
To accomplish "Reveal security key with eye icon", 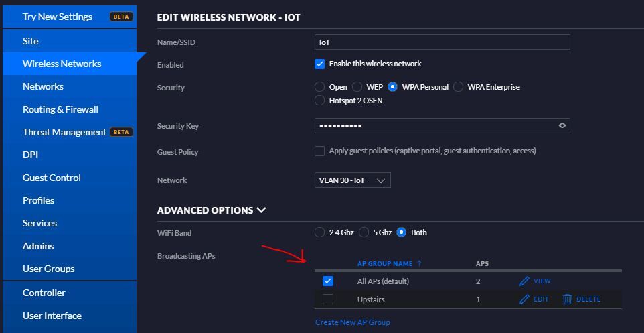I will point(562,125).
